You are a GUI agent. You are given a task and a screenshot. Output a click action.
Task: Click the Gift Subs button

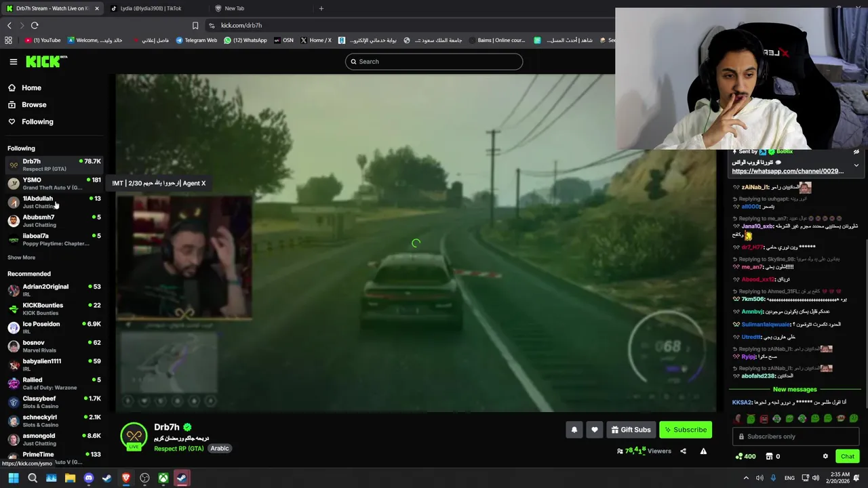pos(631,430)
